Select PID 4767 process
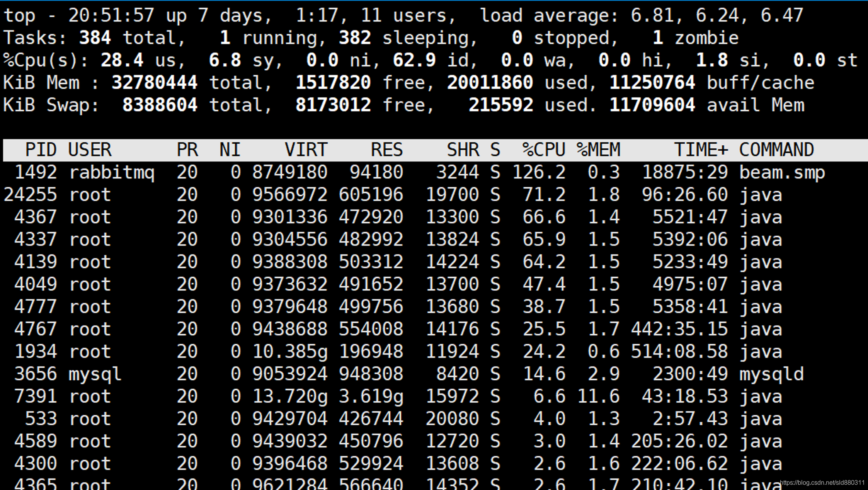This screenshot has width=868, height=490. [36, 329]
